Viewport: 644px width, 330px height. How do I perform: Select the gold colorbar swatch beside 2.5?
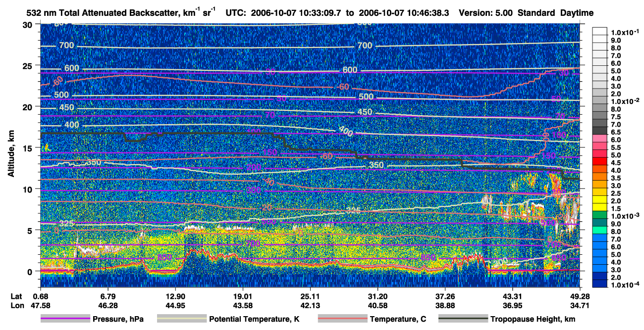[x=600, y=193]
